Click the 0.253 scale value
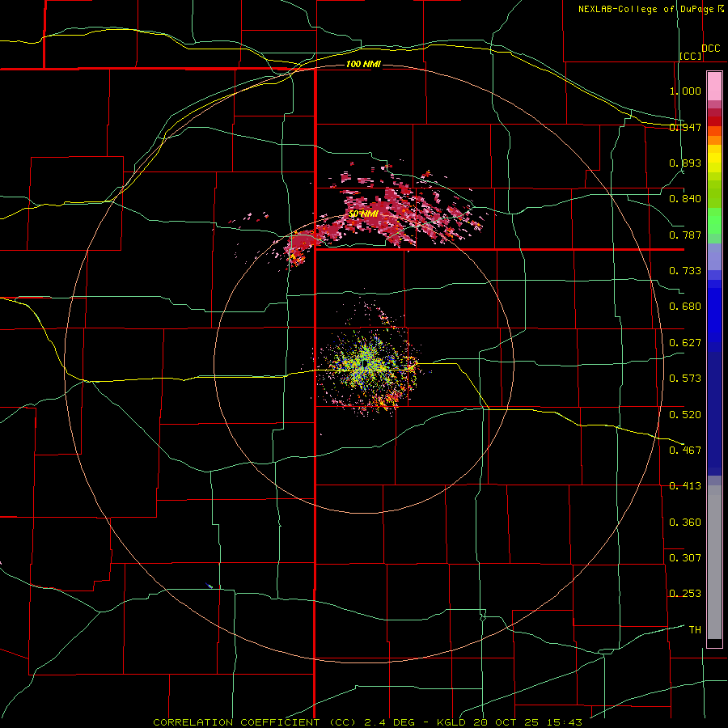 pos(685,594)
